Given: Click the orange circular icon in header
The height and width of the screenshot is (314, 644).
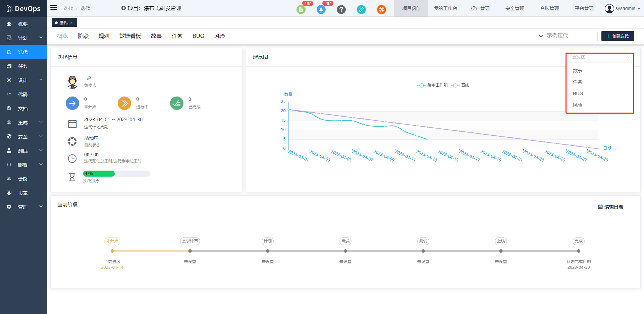Looking at the screenshot, I should [381, 10].
